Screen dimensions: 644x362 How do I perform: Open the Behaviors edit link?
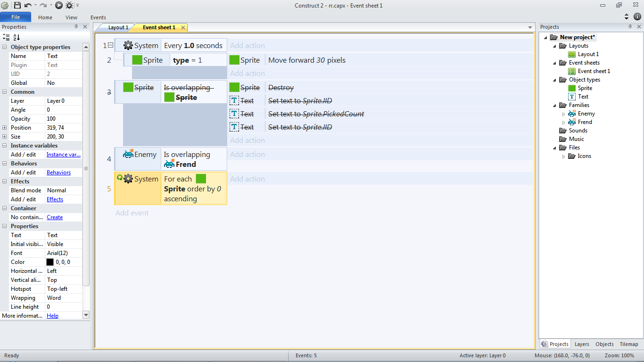click(x=58, y=173)
